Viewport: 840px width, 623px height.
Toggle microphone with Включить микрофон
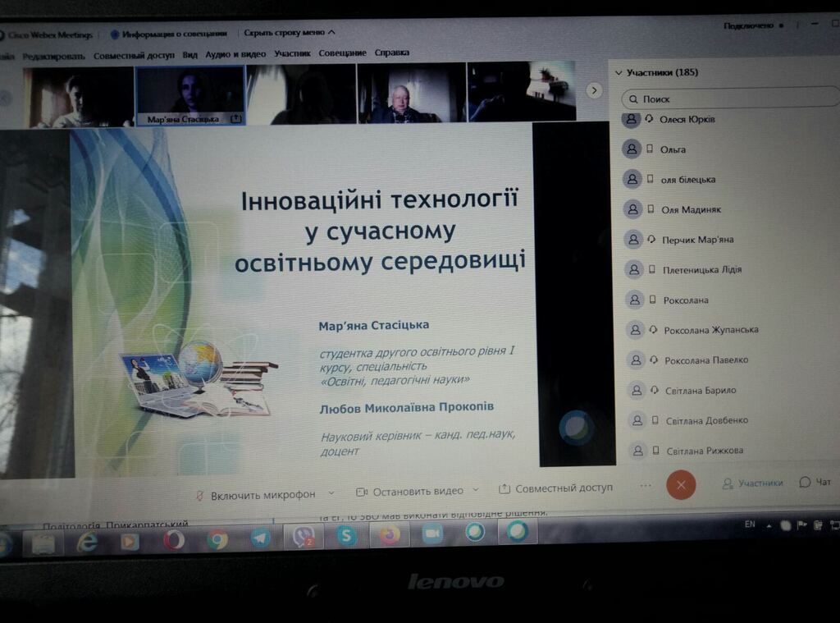[255, 495]
